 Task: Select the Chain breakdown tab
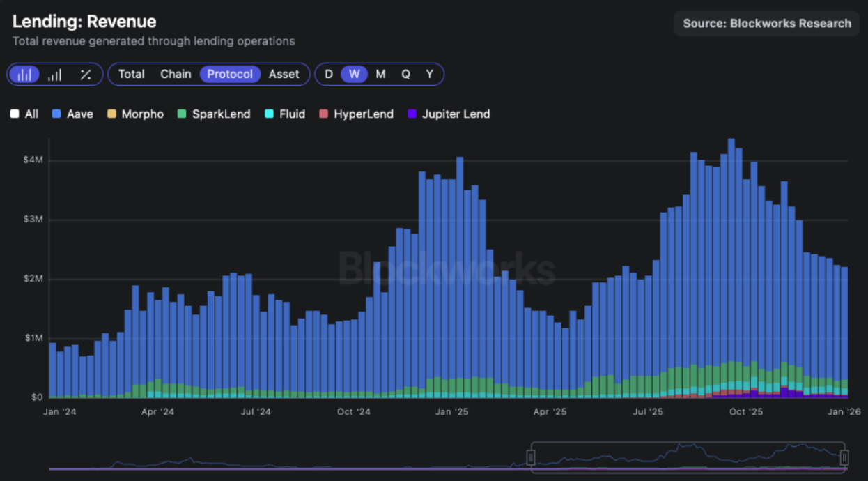click(176, 75)
